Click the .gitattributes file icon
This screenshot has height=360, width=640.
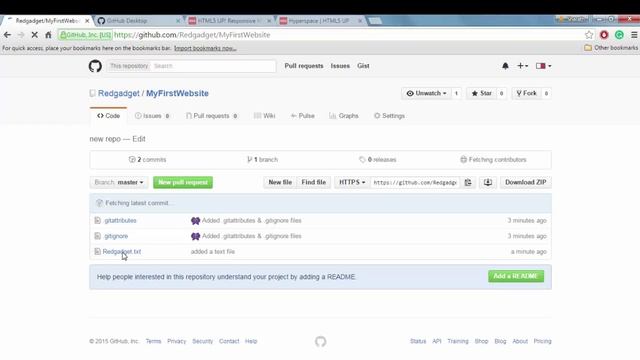pyautogui.click(x=97, y=220)
